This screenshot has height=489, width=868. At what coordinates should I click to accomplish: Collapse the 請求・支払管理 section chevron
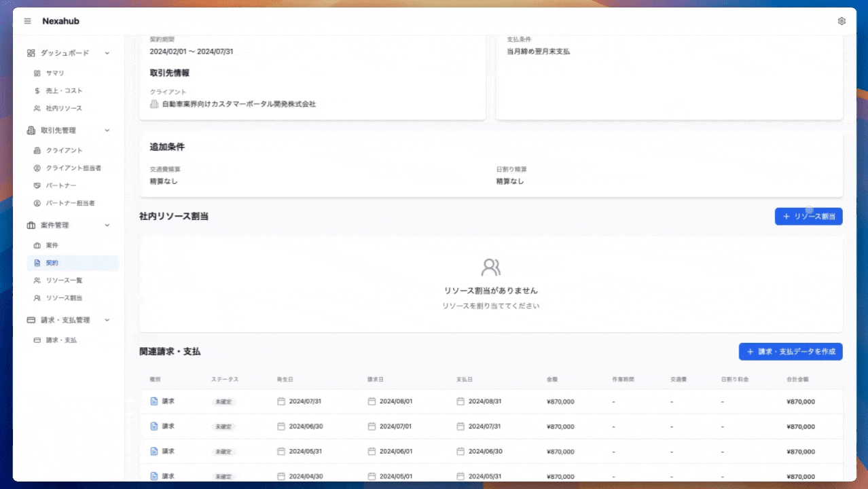(107, 320)
